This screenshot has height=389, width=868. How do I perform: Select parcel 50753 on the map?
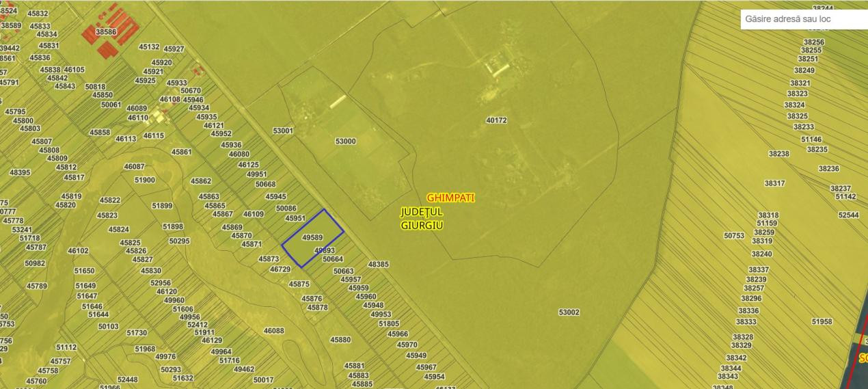[734, 235]
